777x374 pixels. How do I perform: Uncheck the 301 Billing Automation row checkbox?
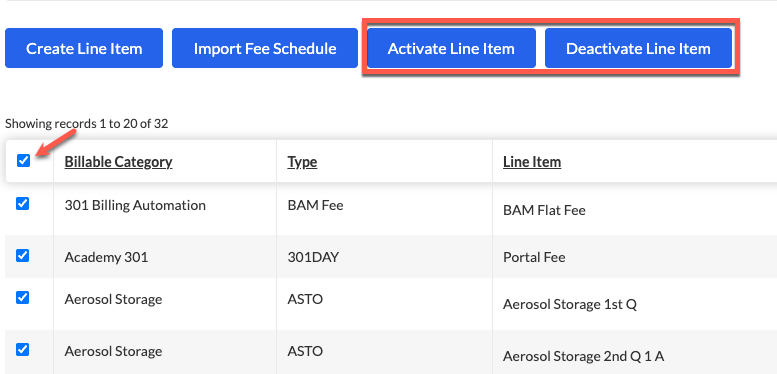click(x=23, y=204)
